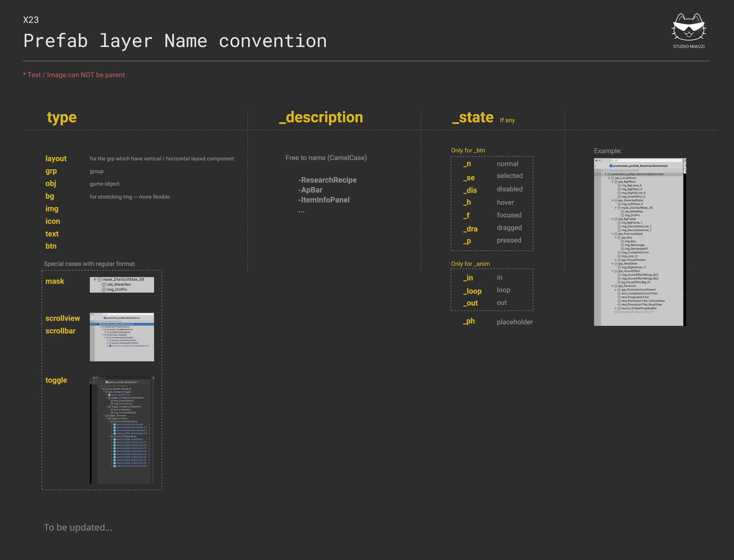Click the "layout" type label
This screenshot has height=560, width=734.
point(56,159)
